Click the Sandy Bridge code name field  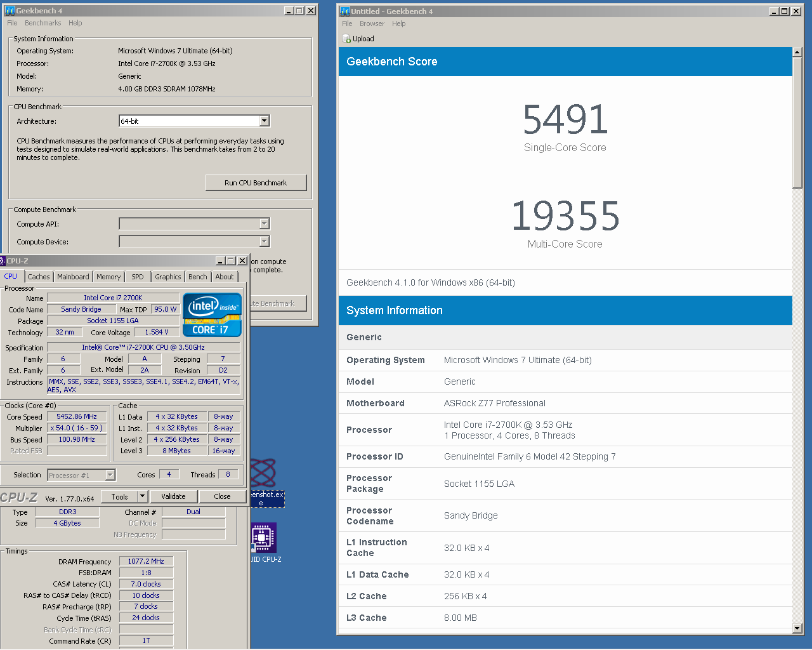pos(81,309)
